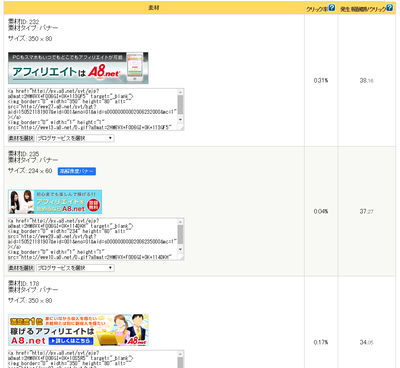Click inside the HTML code box for material 235
The image size is (400, 368).
tap(93, 239)
